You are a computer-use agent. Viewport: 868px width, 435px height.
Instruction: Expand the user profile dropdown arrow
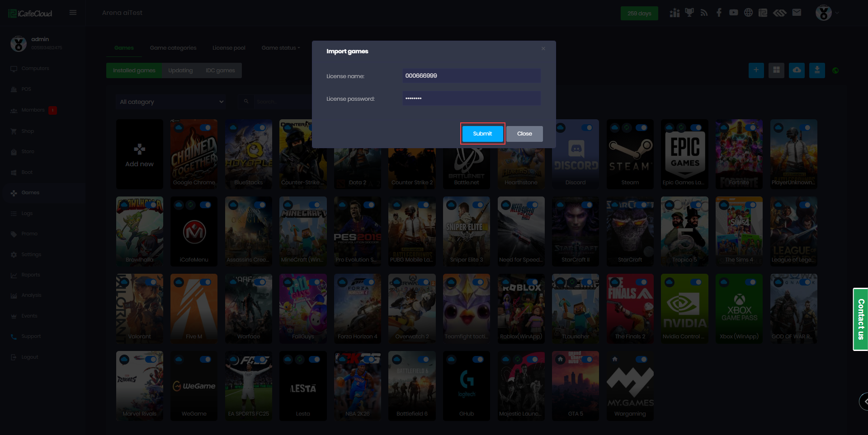837,13
